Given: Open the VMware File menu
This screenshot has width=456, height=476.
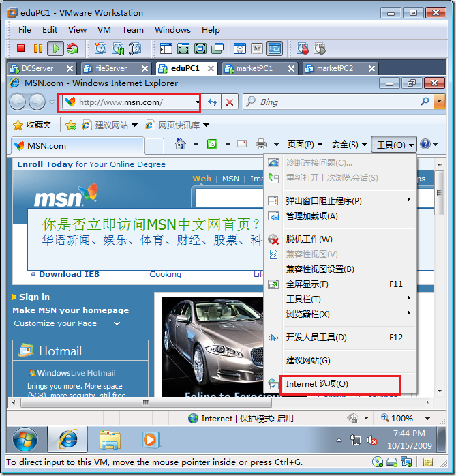Looking at the screenshot, I should (25, 30).
